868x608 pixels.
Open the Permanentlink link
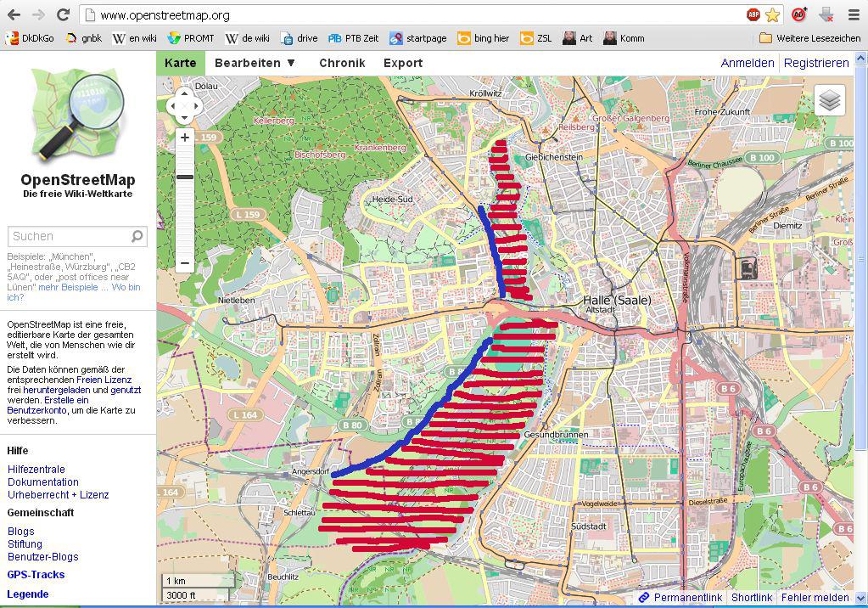[x=687, y=598]
